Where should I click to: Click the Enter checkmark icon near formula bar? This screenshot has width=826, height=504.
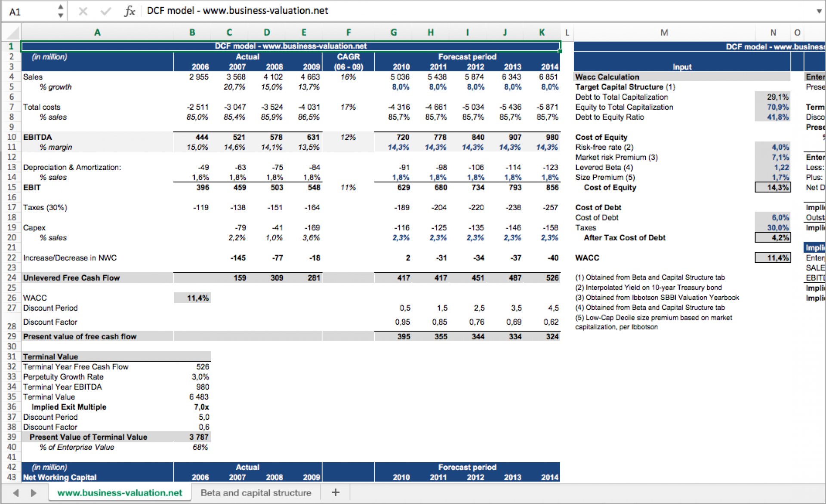click(x=106, y=10)
